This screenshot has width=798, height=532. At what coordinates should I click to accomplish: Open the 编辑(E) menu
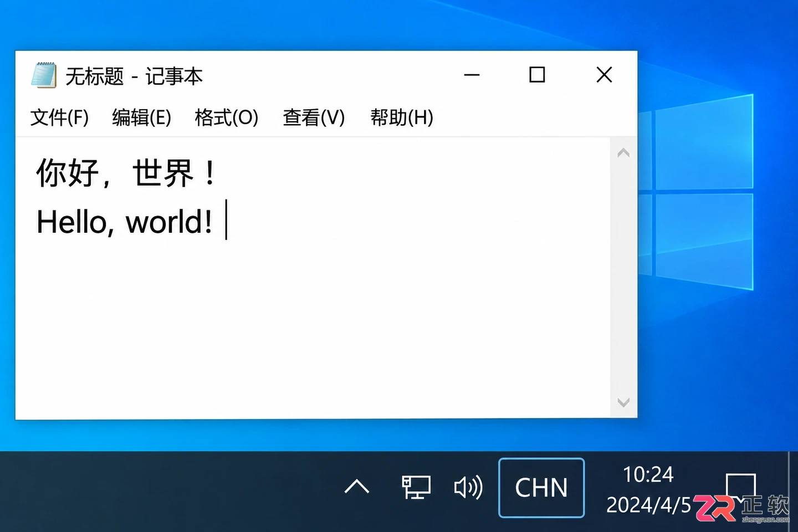tap(141, 117)
